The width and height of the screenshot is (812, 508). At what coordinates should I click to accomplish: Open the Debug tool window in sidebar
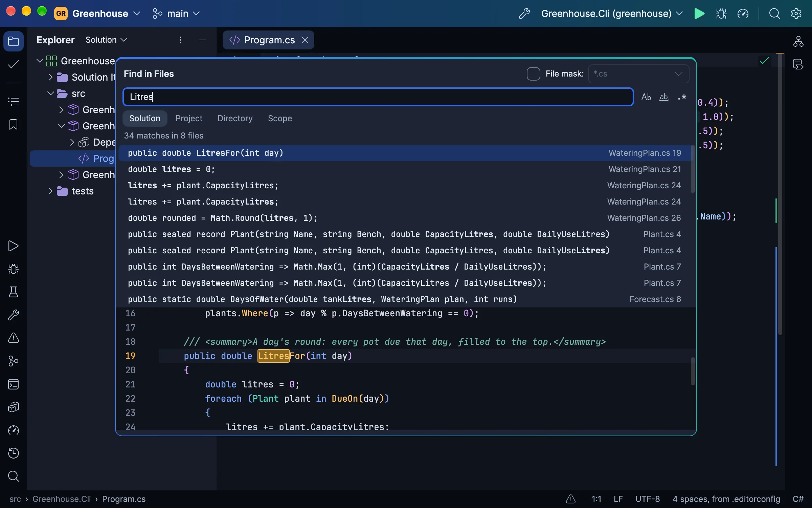pyautogui.click(x=14, y=269)
